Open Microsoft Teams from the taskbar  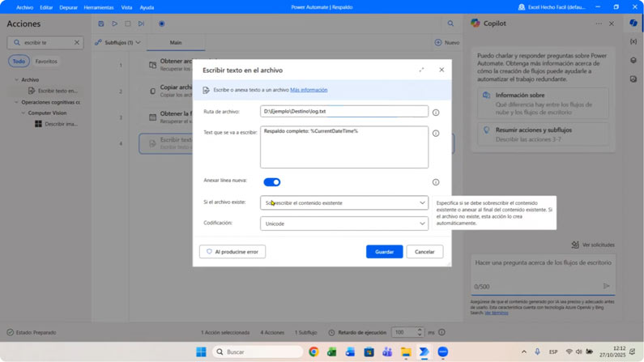pos(387,351)
